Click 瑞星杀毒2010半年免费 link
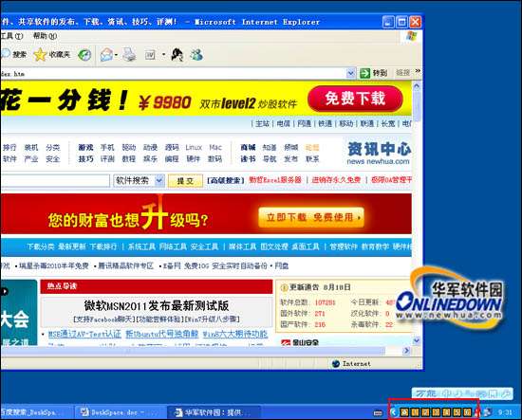522x420 pixels. 54,265
